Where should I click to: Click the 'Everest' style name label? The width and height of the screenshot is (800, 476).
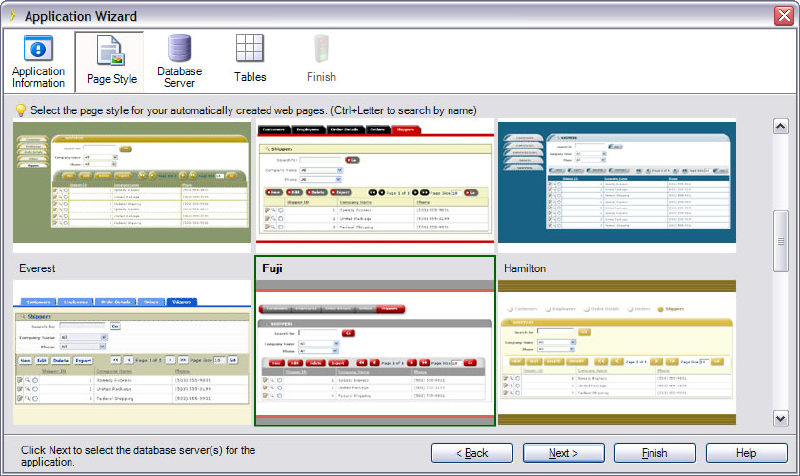tap(37, 268)
